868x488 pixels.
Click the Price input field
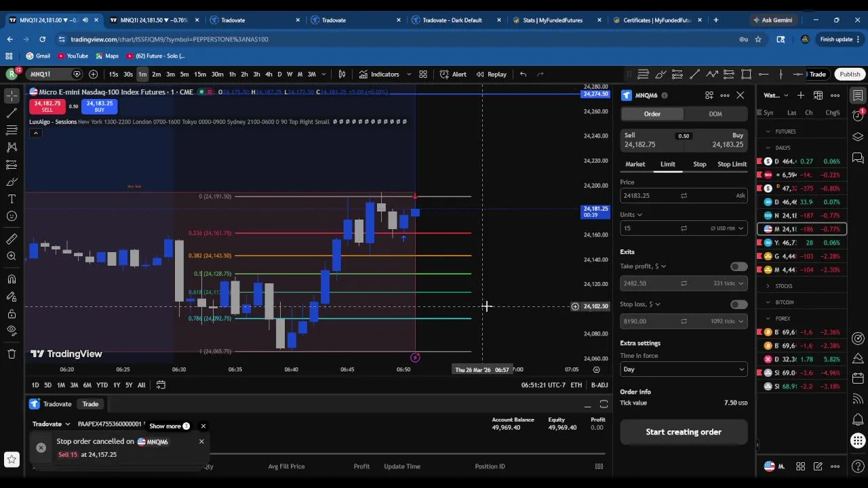[684, 195]
